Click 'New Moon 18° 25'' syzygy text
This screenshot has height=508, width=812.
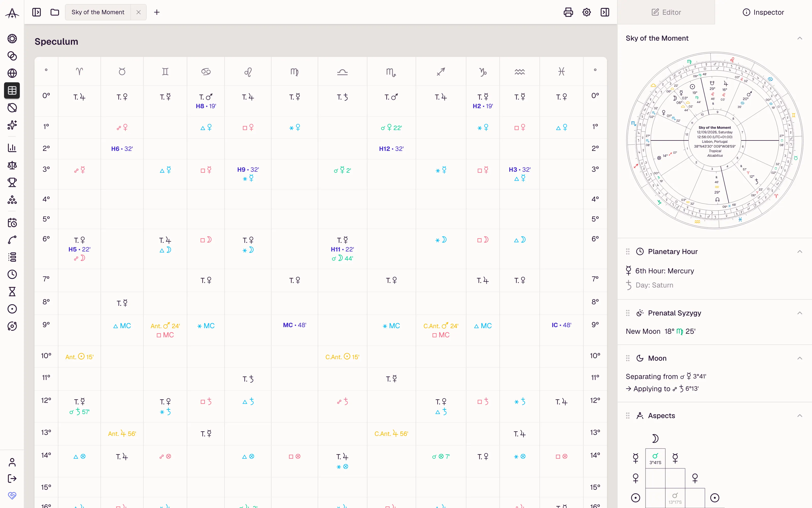tap(660, 331)
